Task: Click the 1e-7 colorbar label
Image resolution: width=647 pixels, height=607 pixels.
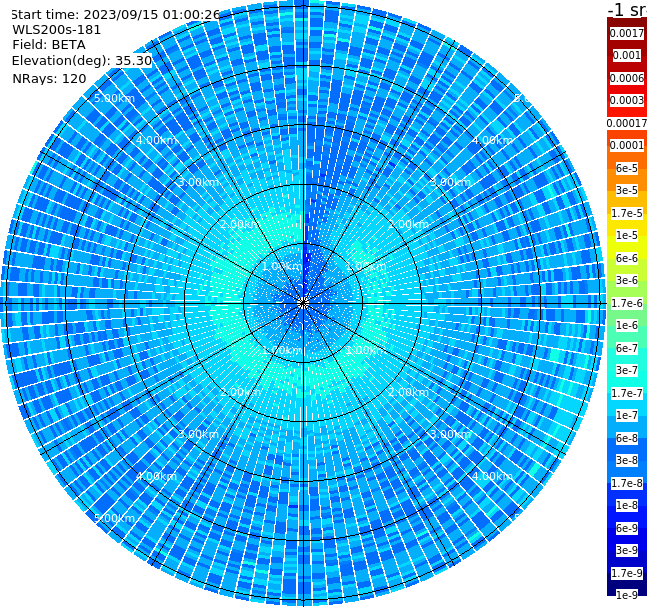Action: coord(627,415)
